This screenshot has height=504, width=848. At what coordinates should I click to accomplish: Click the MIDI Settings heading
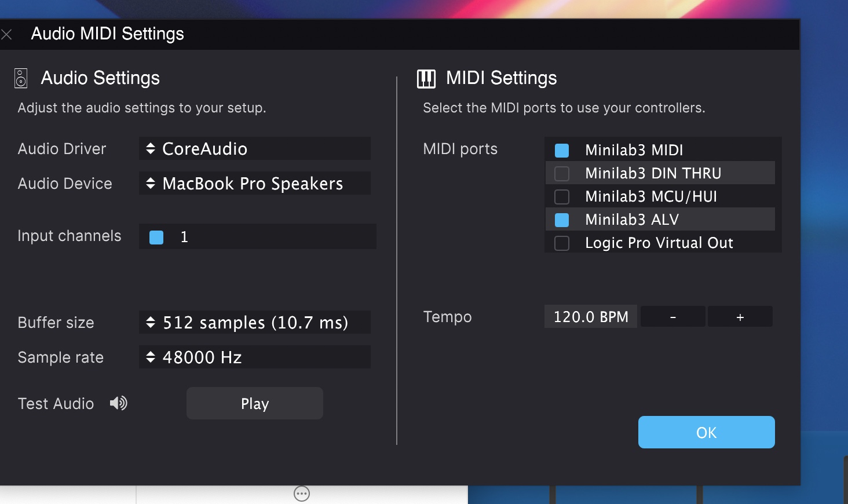coord(502,78)
